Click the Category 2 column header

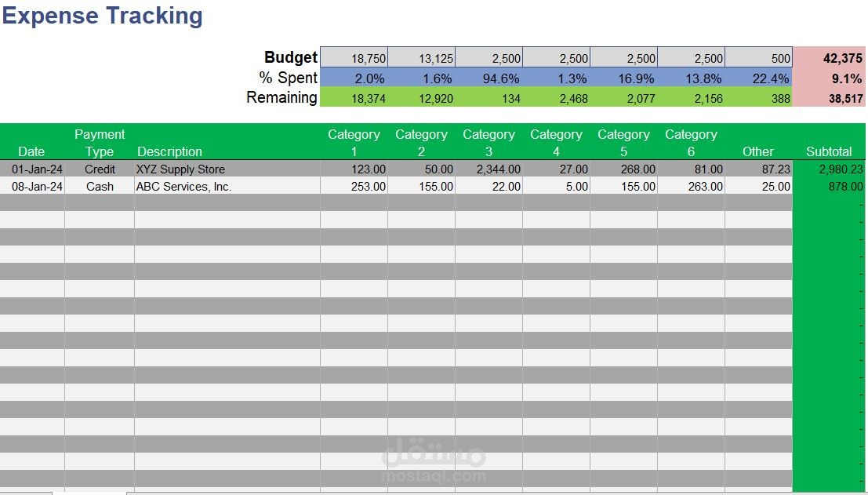tap(421, 143)
